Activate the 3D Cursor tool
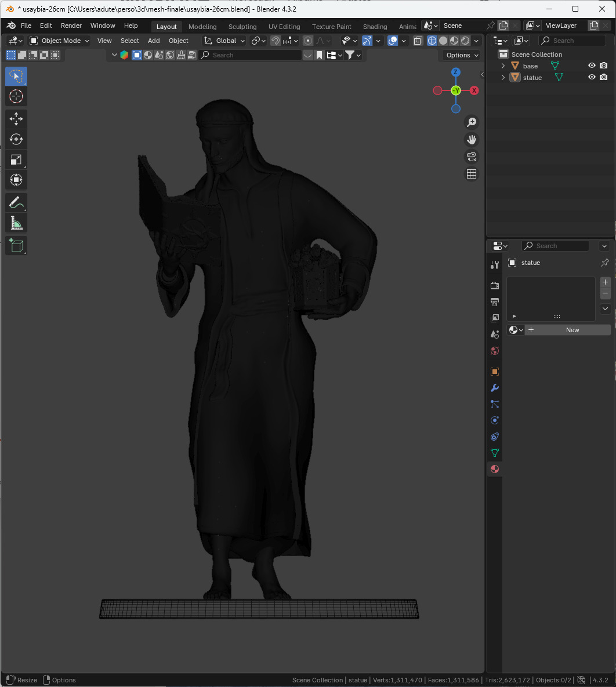This screenshot has height=687, width=616. tap(16, 96)
